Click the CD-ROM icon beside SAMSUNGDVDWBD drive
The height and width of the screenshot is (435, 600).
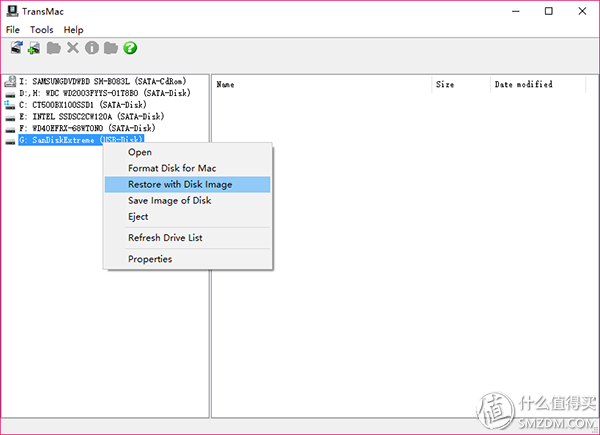pyautogui.click(x=10, y=81)
